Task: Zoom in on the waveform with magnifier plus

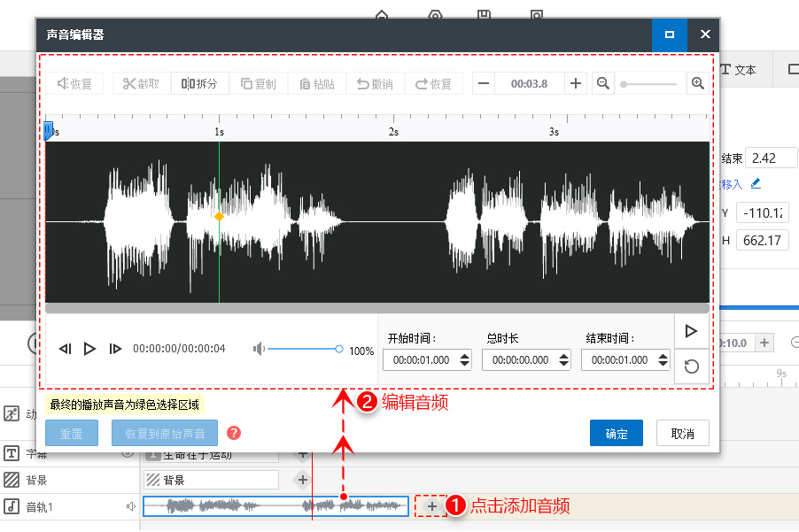Action: [698, 82]
